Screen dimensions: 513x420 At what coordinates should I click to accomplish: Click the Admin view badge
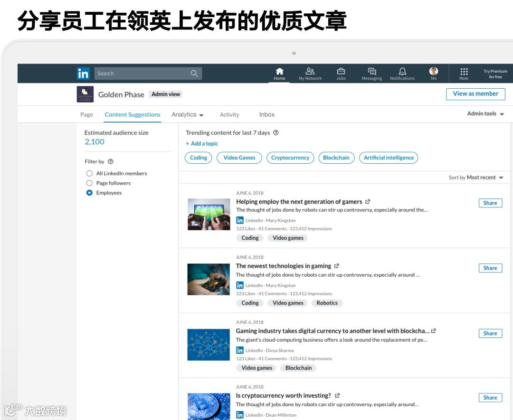[x=166, y=94]
